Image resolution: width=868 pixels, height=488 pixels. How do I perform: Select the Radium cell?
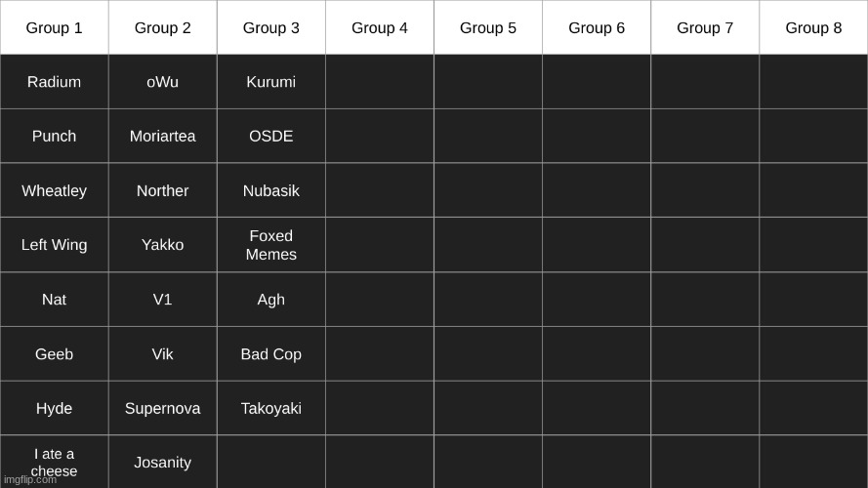point(54,82)
